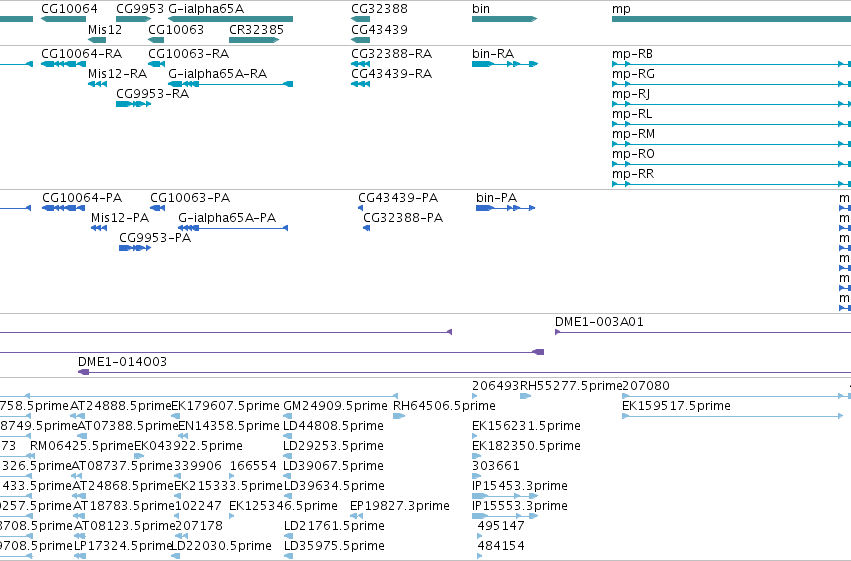
Task: Select the mp-RG transcript label
Action: pos(633,74)
